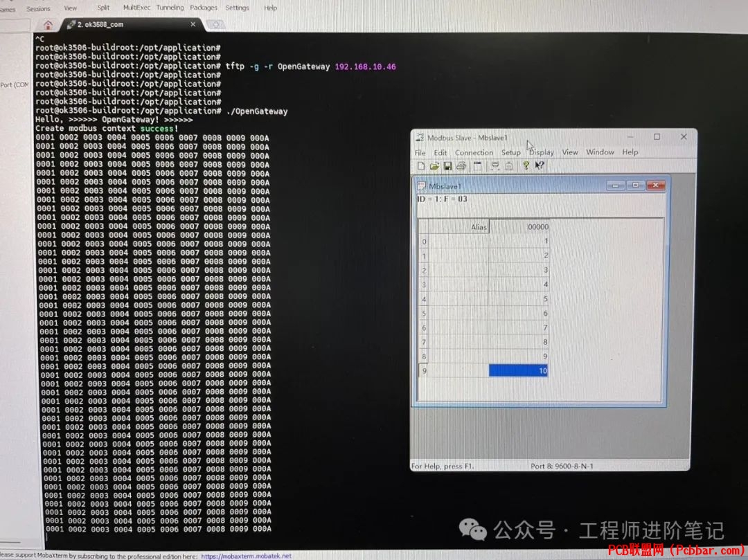
Task: Click the Connect icon in Modbus Slave toolbar
Action: tap(495, 166)
